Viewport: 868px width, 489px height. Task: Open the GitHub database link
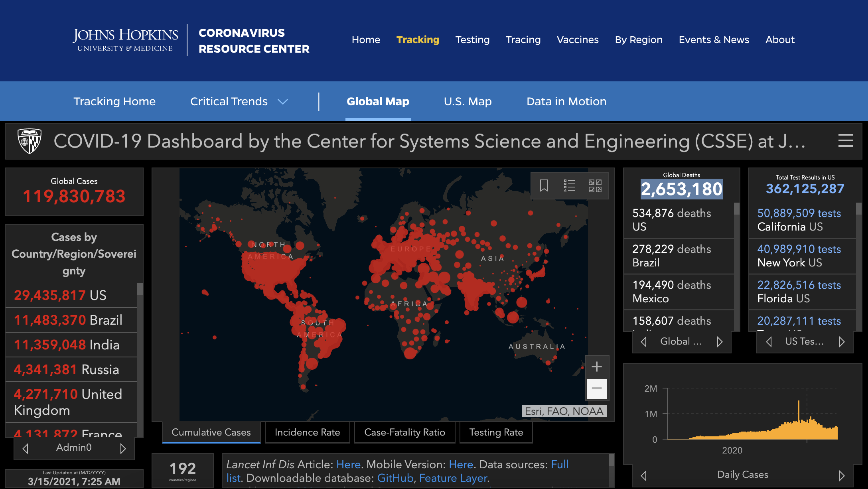395,478
